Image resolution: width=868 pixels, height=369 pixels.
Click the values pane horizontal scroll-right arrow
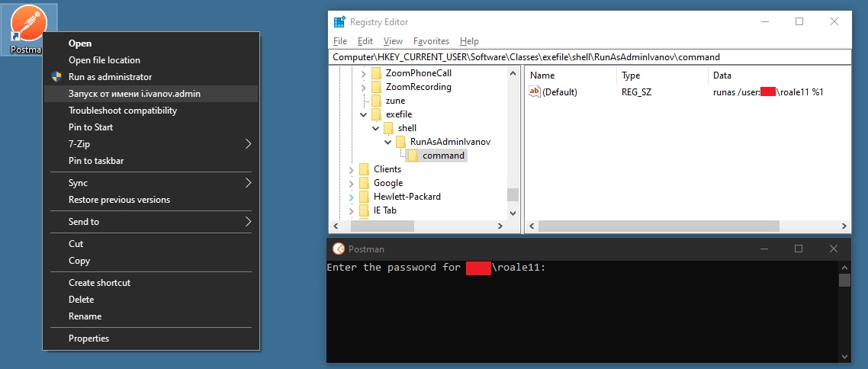click(x=844, y=226)
